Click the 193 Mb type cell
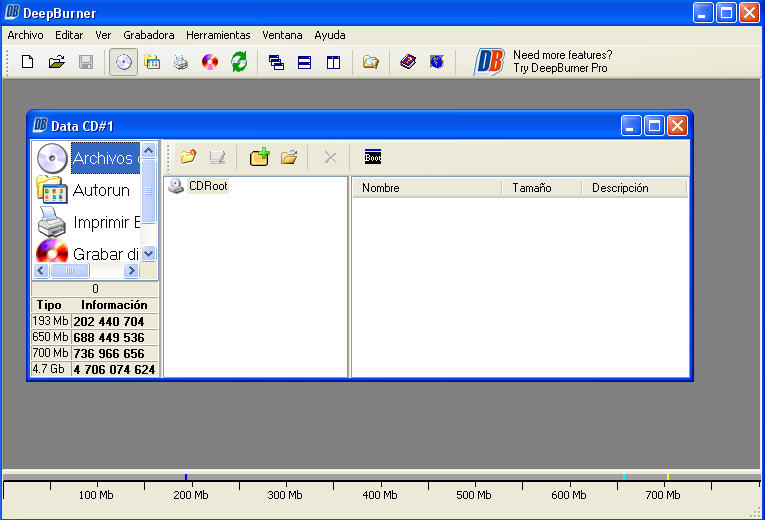Image resolution: width=765 pixels, height=520 pixels. pos(51,321)
